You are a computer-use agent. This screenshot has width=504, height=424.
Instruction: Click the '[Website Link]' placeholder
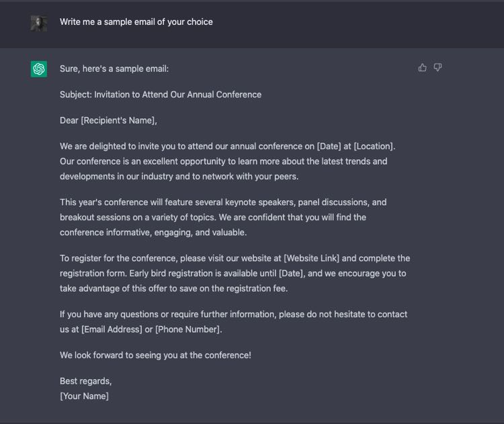click(311, 259)
